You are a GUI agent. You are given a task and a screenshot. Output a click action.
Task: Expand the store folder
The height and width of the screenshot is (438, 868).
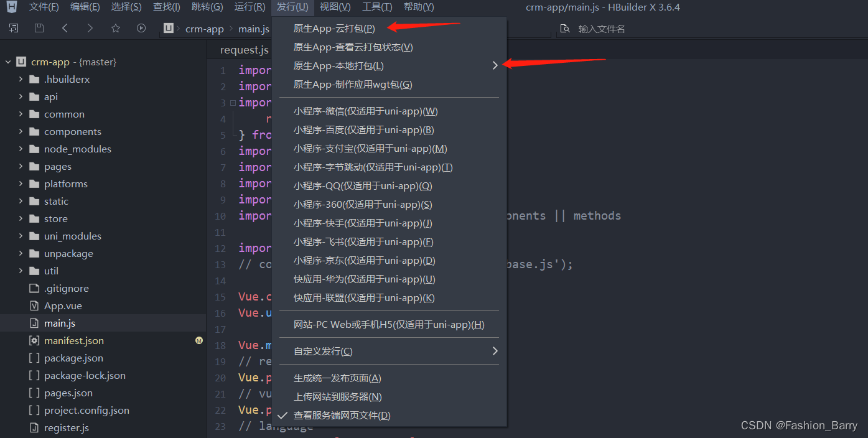click(x=21, y=218)
